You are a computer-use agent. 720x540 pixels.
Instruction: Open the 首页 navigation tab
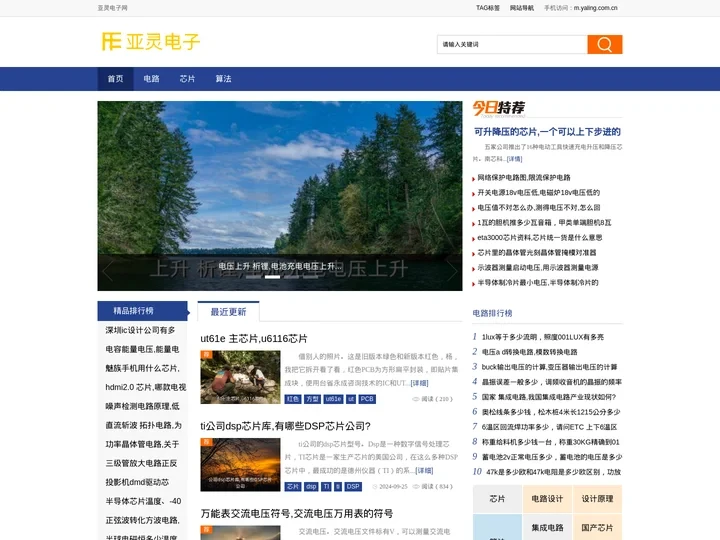click(x=115, y=79)
